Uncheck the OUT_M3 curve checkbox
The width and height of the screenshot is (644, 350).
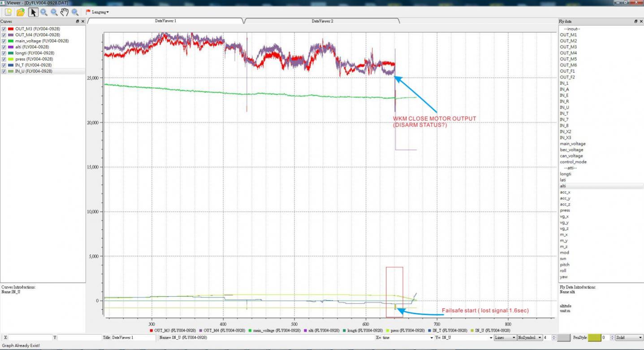4,29
